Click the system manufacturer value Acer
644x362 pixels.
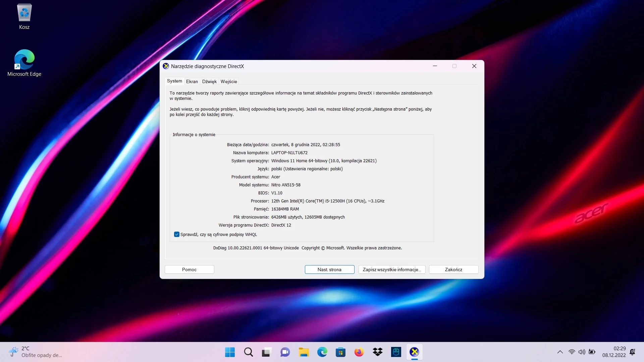[276, 177]
